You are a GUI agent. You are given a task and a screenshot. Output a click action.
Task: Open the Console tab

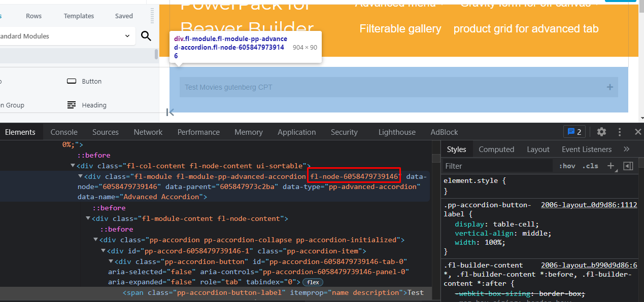pyautogui.click(x=64, y=132)
